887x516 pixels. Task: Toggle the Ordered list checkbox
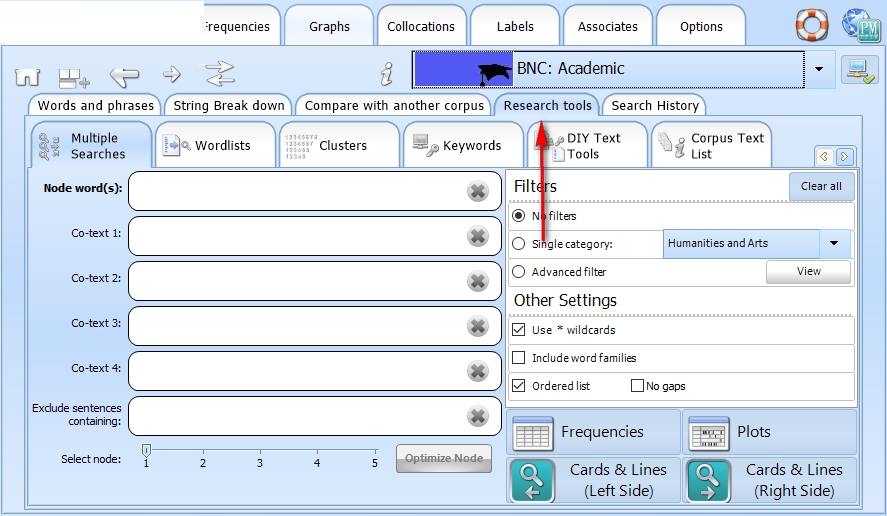pos(518,385)
